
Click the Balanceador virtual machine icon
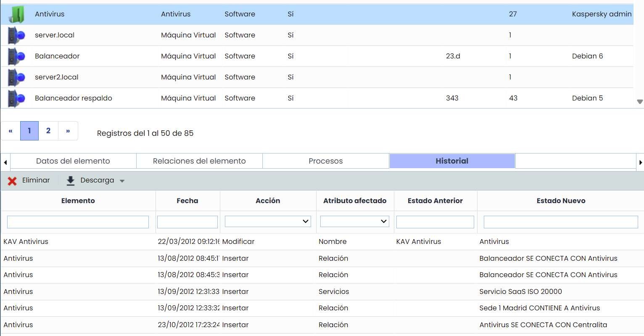[16, 56]
